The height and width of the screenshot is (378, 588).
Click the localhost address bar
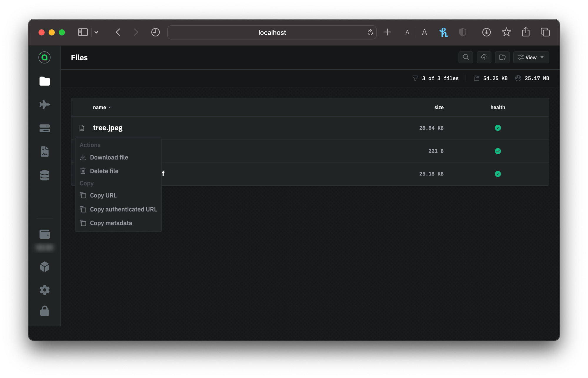(x=272, y=32)
